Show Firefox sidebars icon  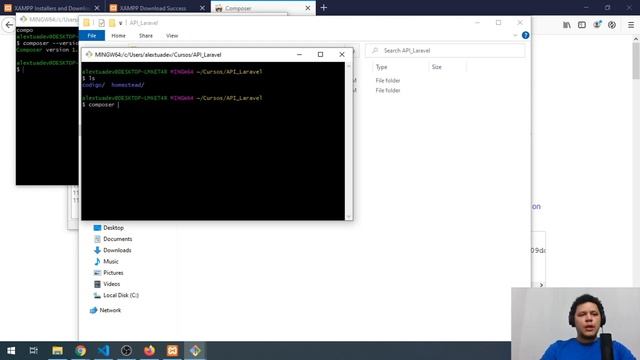click(x=582, y=25)
